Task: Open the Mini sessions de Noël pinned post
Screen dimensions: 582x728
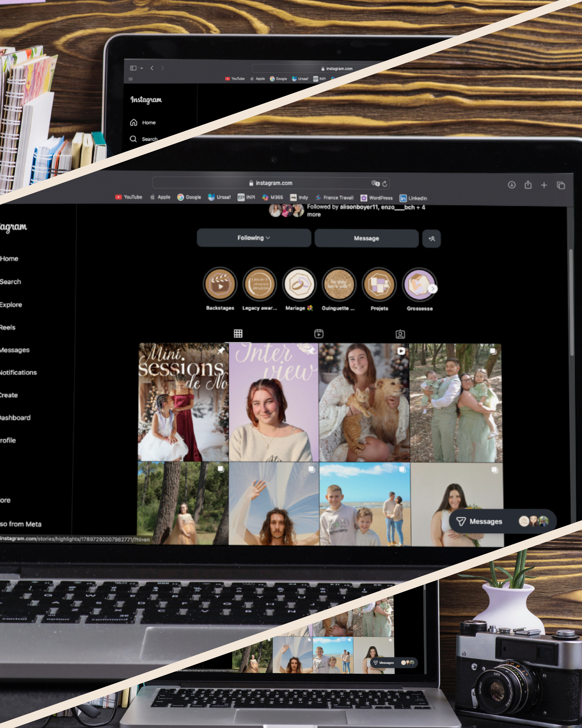Action: (183, 402)
